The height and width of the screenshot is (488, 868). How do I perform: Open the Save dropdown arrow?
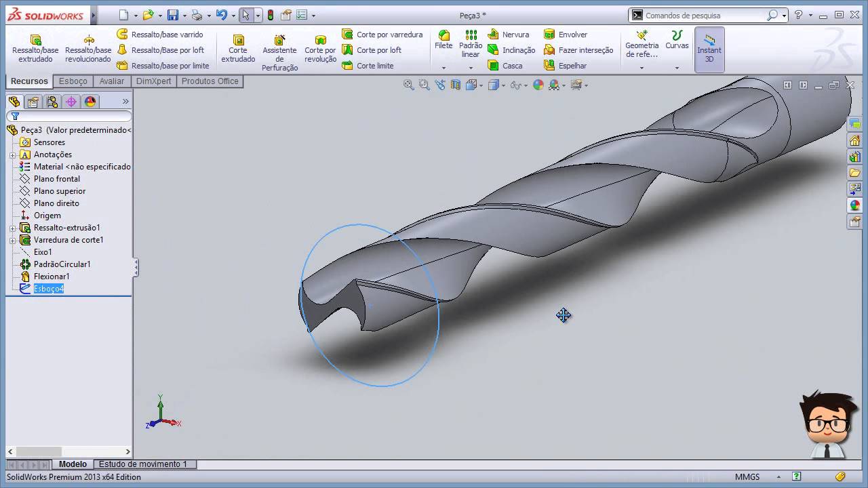pos(184,16)
